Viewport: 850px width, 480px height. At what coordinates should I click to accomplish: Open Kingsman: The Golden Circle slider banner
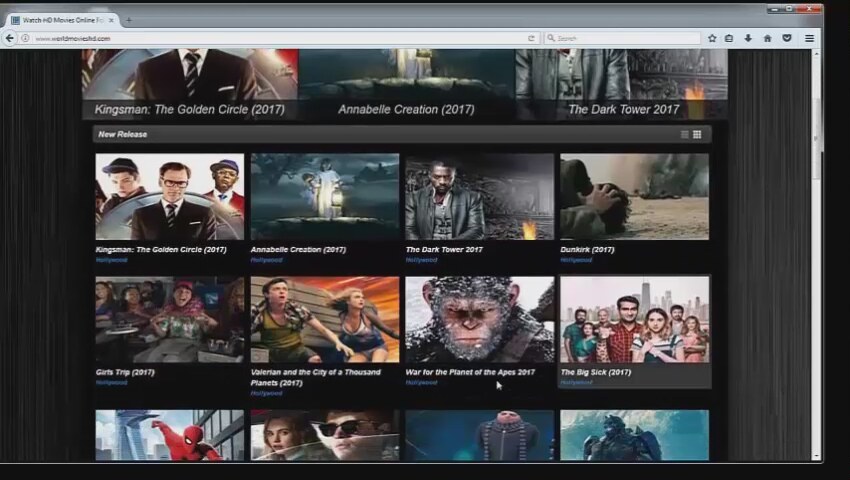click(190, 84)
